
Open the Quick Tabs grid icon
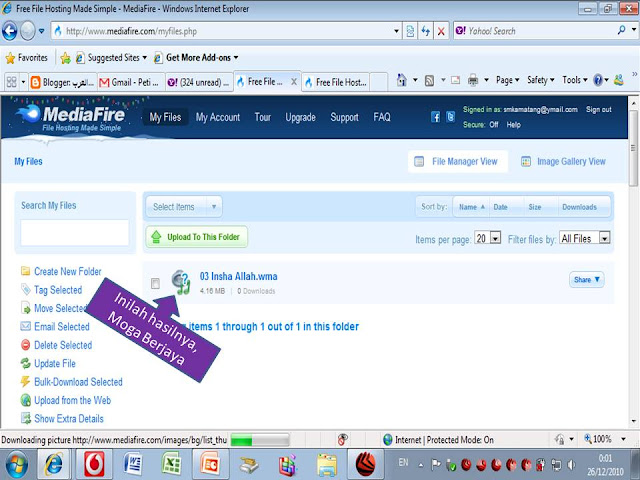[11, 82]
